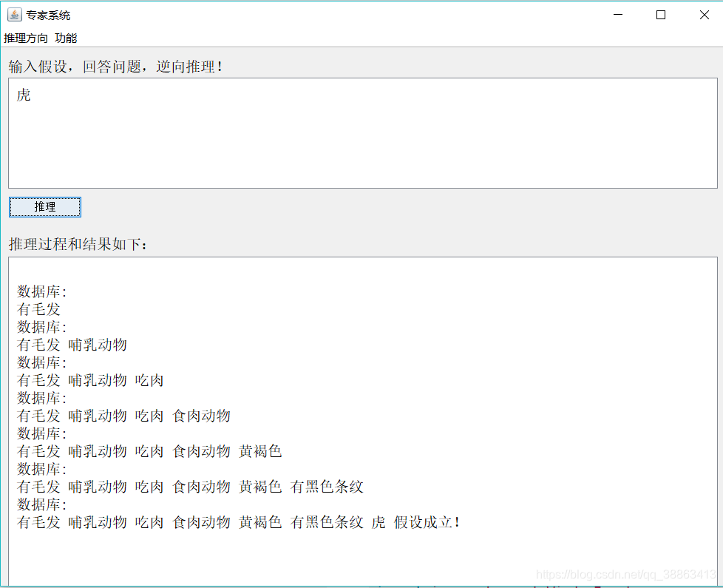Click the result line ending with 哺乳动物
Image resolution: width=723 pixels, height=588 pixels.
pos(72,345)
